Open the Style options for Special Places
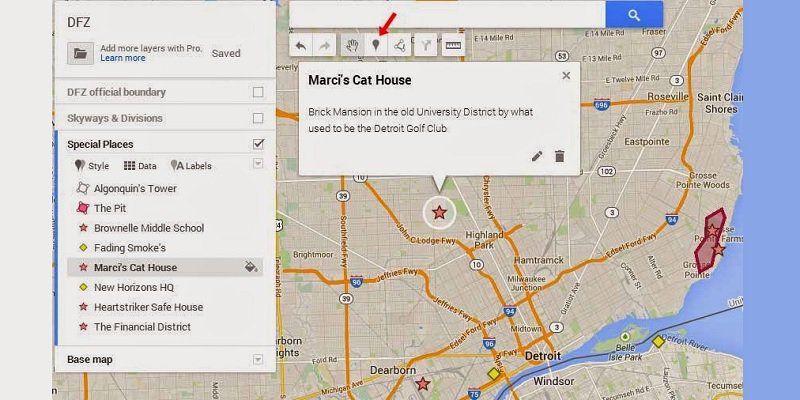This screenshot has width=800, height=400. point(92,166)
